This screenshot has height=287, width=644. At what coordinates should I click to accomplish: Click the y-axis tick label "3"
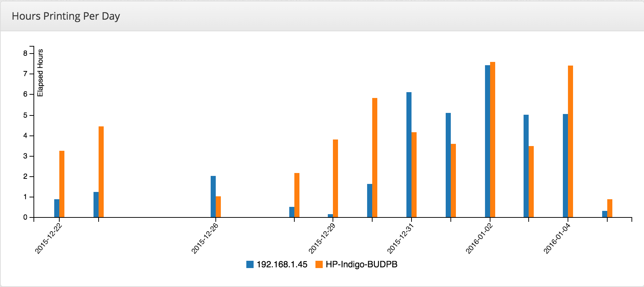[25, 156]
